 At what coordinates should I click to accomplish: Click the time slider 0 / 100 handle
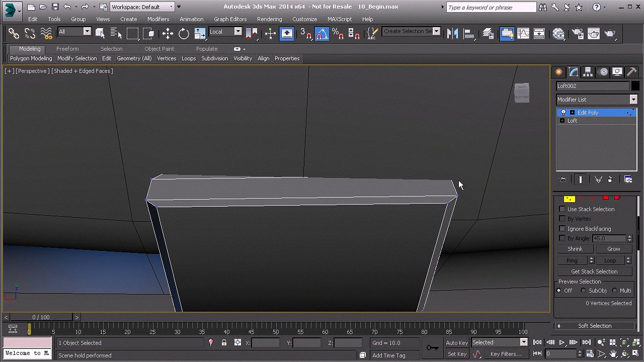pyautogui.click(x=41, y=317)
